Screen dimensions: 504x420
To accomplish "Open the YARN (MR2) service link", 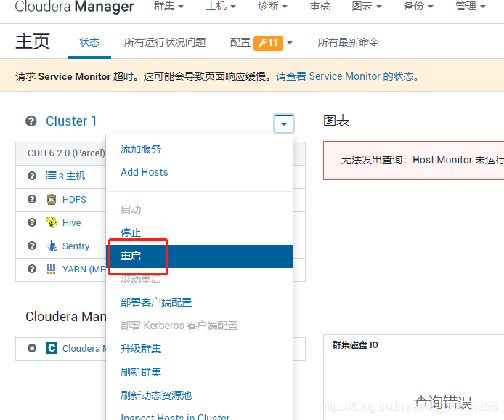I will [x=84, y=269].
